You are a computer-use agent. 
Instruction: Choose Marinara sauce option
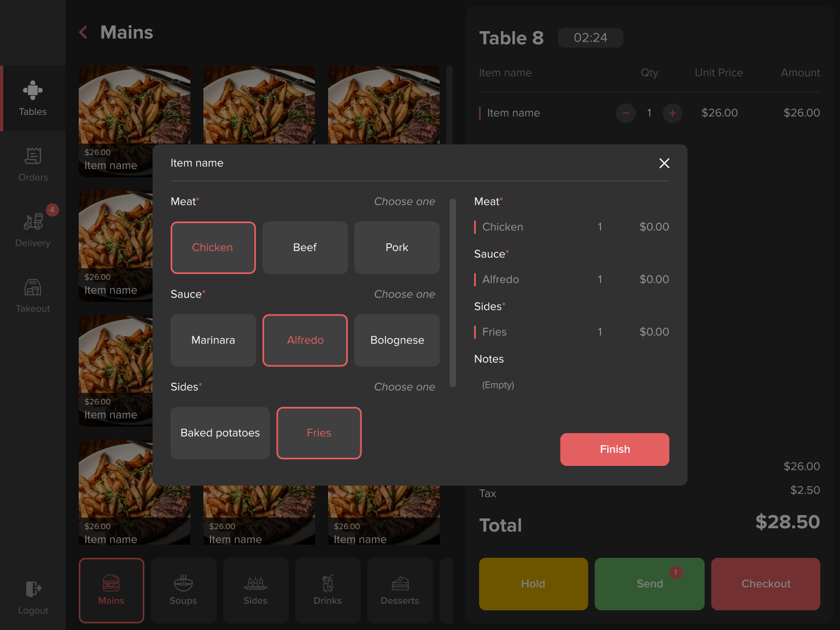click(213, 340)
